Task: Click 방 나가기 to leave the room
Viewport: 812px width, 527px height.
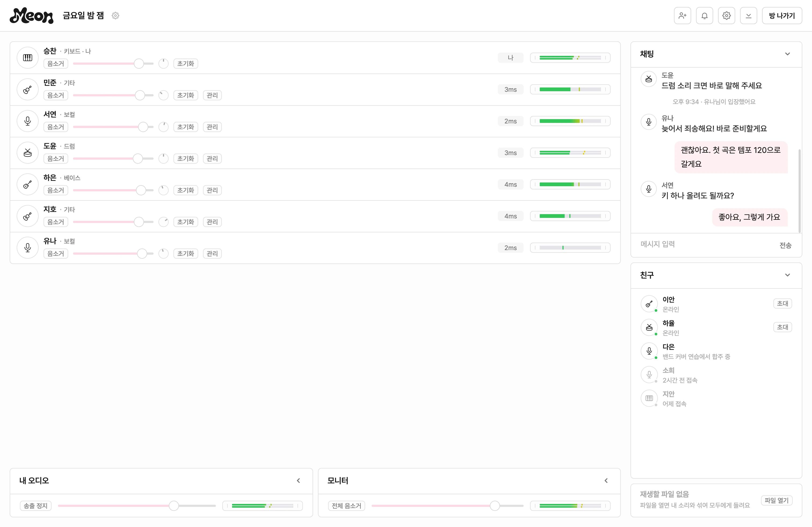Action: pyautogui.click(x=782, y=16)
